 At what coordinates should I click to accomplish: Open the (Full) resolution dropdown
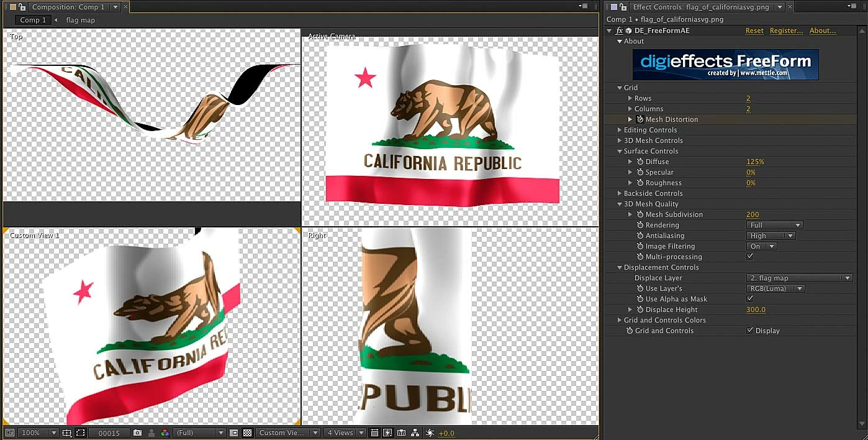(x=199, y=433)
